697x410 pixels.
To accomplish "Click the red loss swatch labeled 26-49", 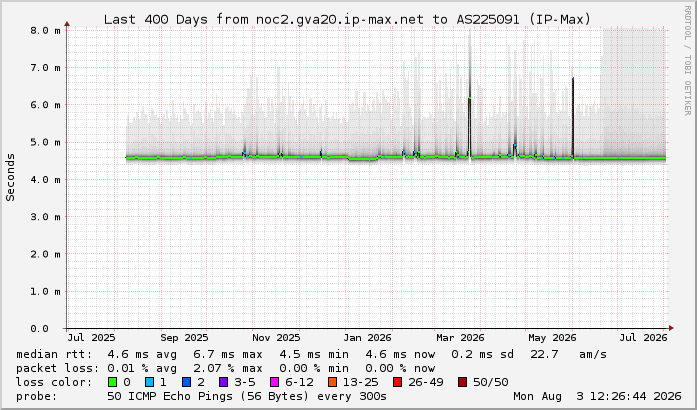I will pyautogui.click(x=397, y=382).
